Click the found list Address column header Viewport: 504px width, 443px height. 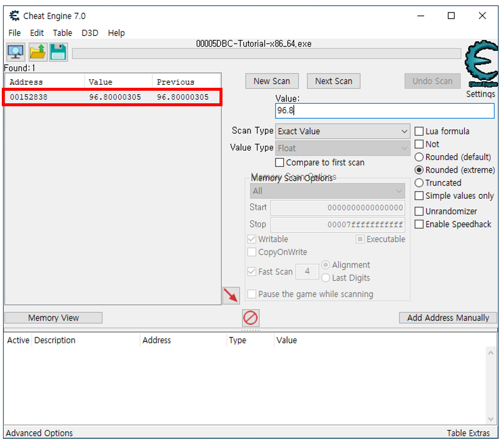point(45,82)
